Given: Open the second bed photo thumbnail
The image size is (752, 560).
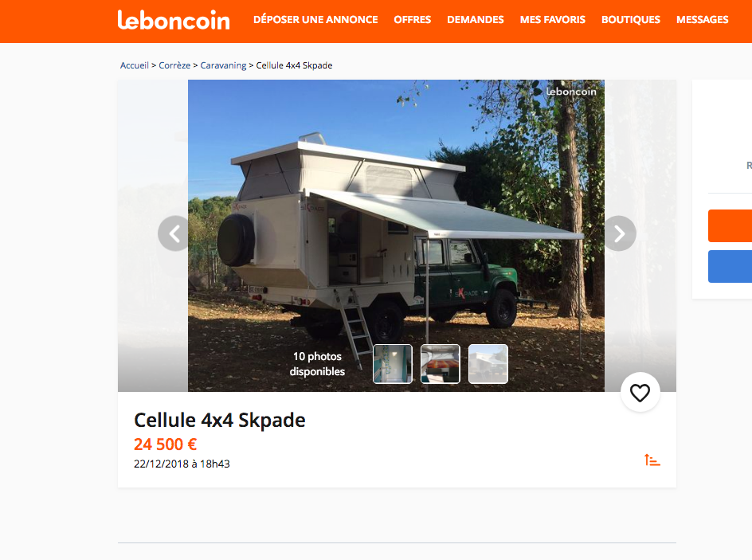Looking at the screenshot, I should [x=441, y=364].
